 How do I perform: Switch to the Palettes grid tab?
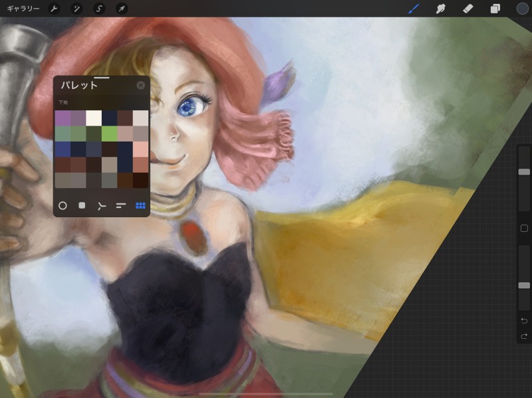[x=140, y=205]
